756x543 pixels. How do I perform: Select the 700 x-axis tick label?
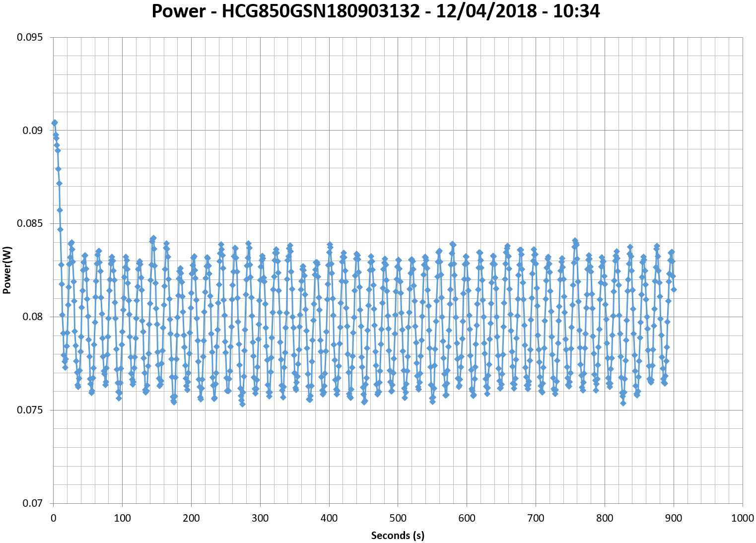click(536, 518)
